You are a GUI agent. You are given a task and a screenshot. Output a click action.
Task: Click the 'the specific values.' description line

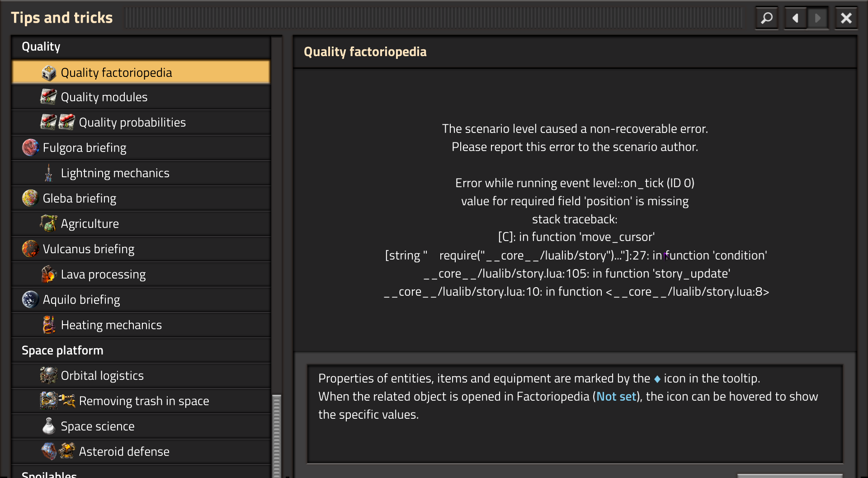click(x=368, y=415)
